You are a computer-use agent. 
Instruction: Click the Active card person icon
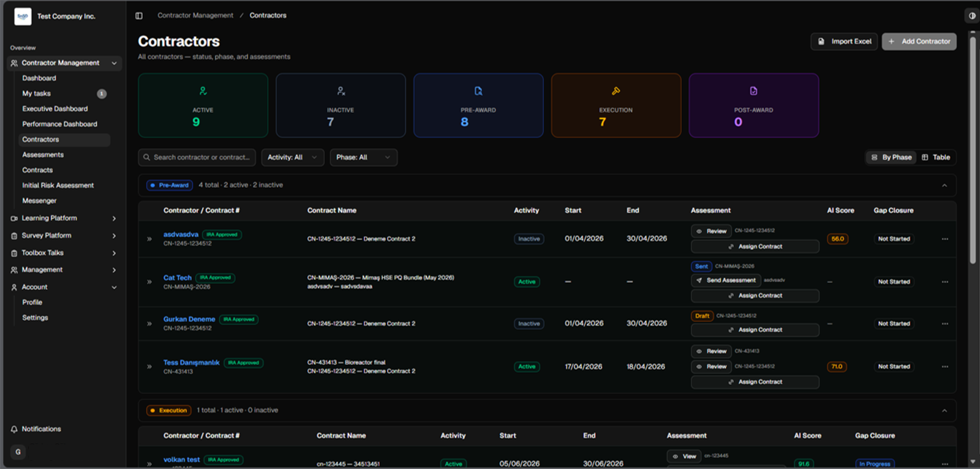coord(203,91)
